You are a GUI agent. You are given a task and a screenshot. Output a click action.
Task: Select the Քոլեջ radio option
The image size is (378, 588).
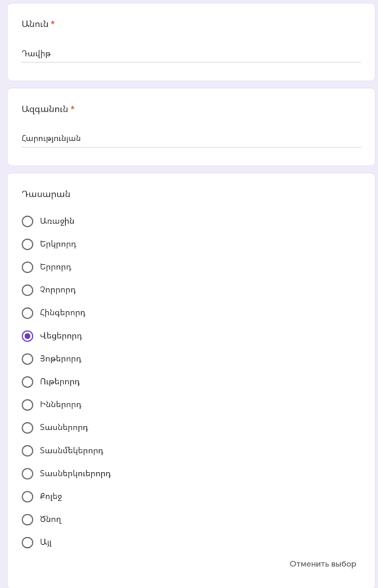(x=27, y=497)
